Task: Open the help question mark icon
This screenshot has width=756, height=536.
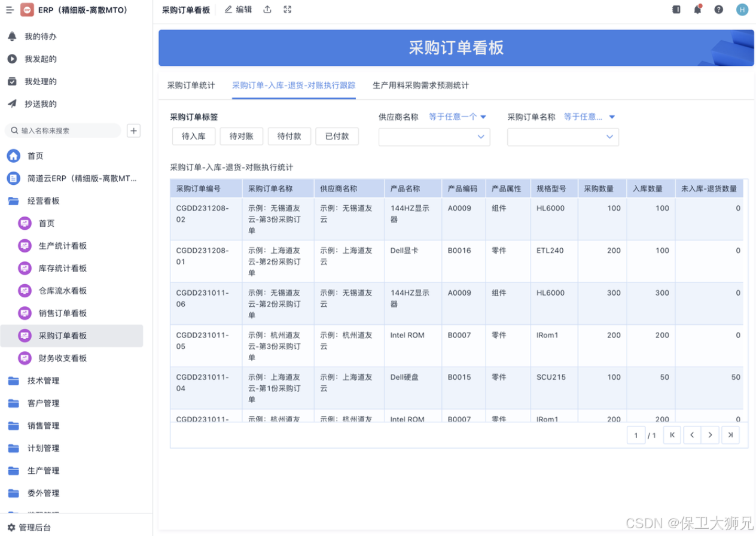Action: pyautogui.click(x=719, y=10)
